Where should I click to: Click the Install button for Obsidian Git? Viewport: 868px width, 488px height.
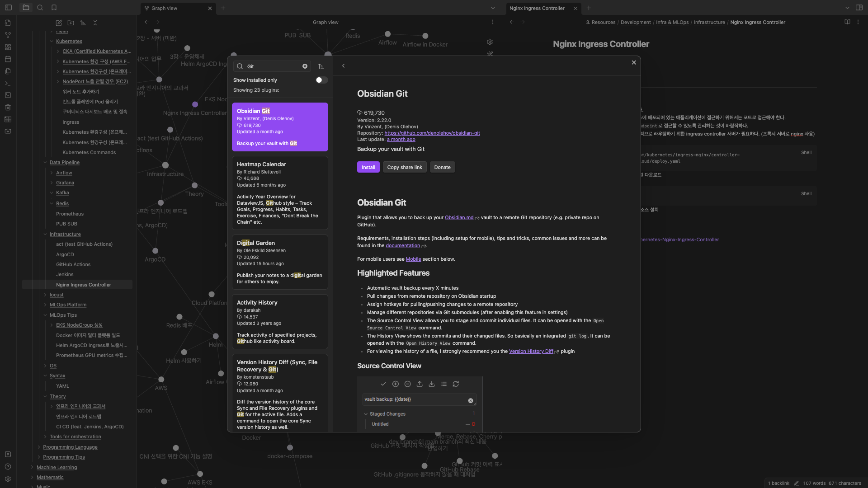(x=368, y=167)
